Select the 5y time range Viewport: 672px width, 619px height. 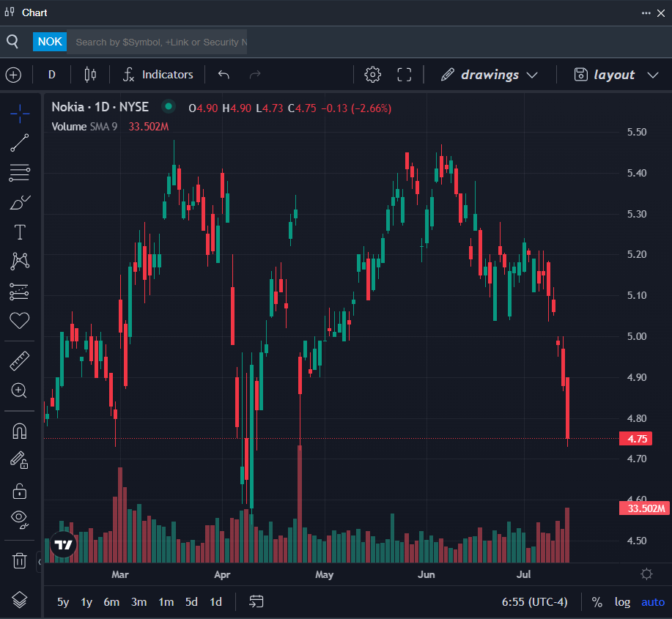[63, 602]
